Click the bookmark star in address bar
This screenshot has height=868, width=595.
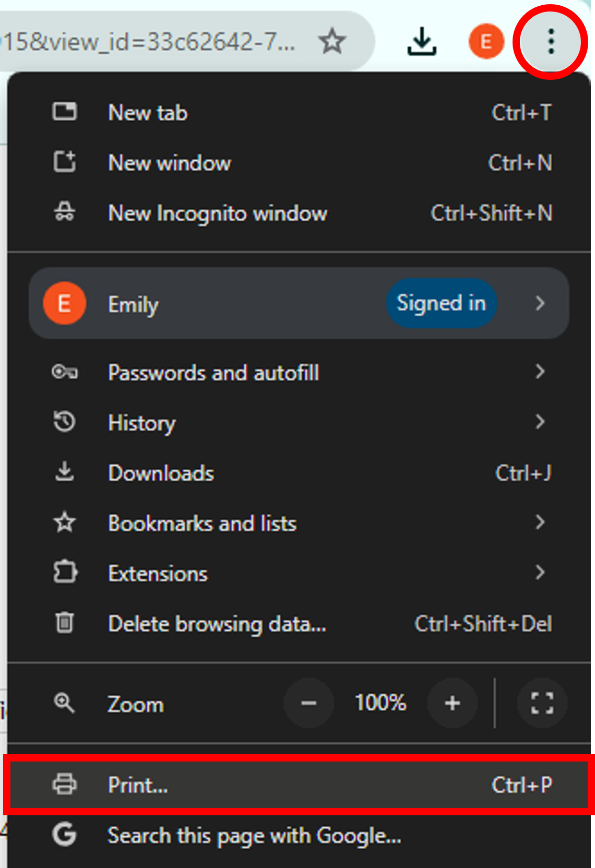tap(332, 41)
